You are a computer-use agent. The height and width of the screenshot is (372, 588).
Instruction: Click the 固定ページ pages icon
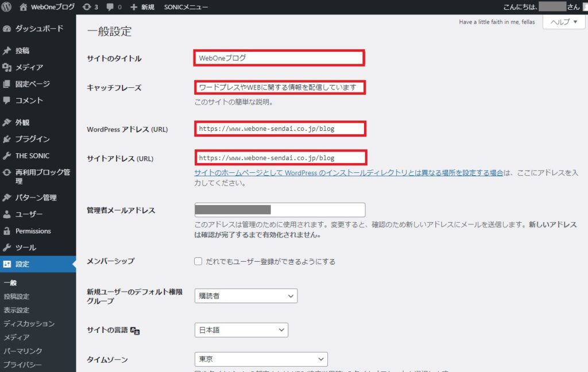tap(7, 84)
